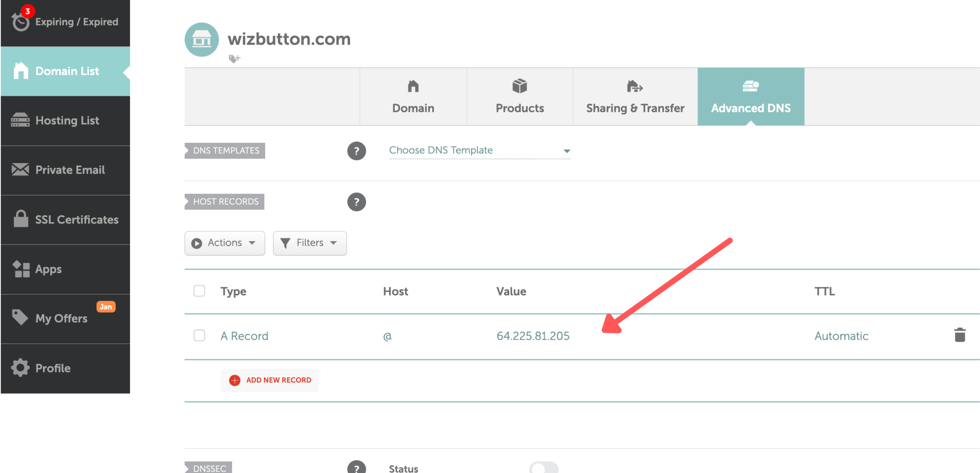This screenshot has height=473, width=980.
Task: Open SSL Certificates page
Action: pyautogui.click(x=76, y=219)
